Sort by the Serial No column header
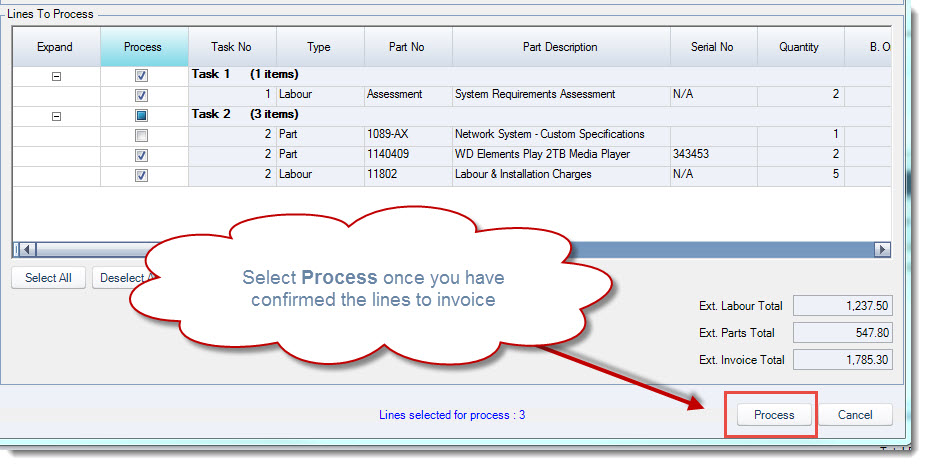Viewport: 926px width, 465px height. (713, 47)
